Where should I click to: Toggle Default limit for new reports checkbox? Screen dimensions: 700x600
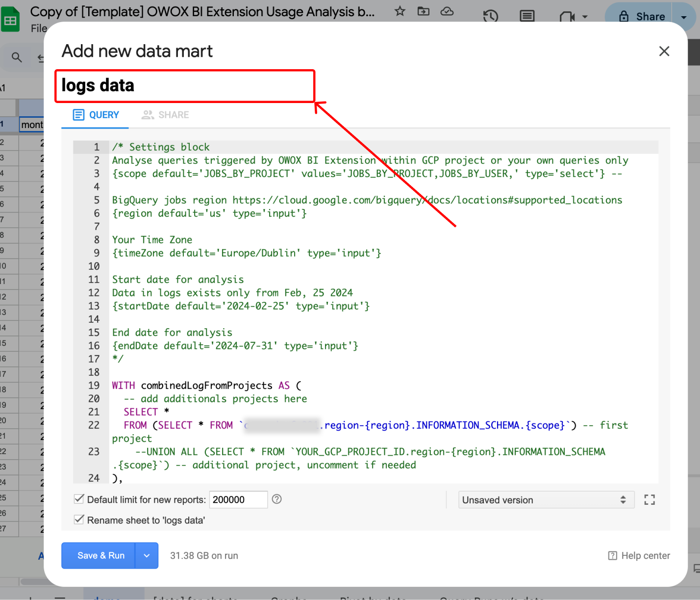point(78,499)
